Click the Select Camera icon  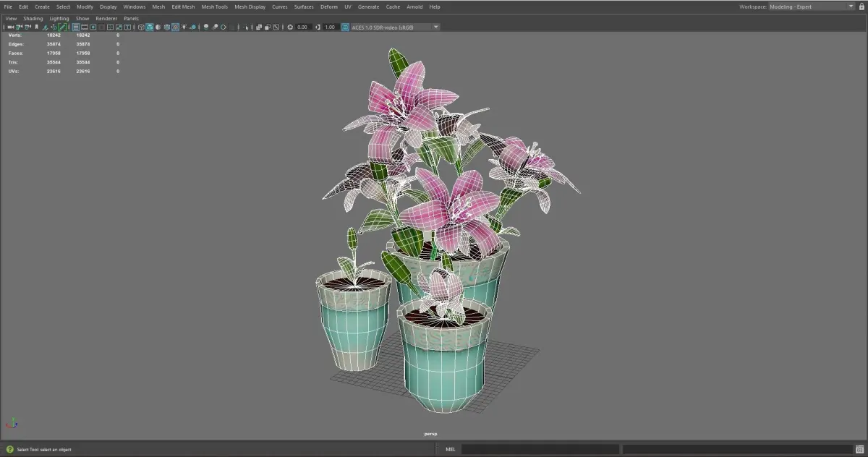tap(11, 27)
